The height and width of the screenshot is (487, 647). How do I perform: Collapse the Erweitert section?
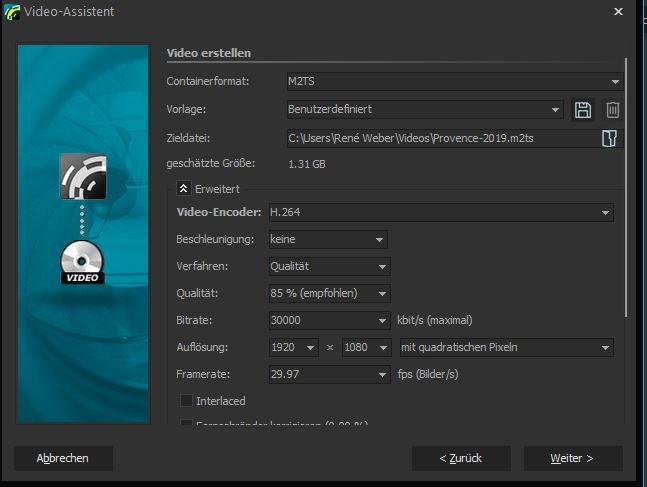point(184,188)
